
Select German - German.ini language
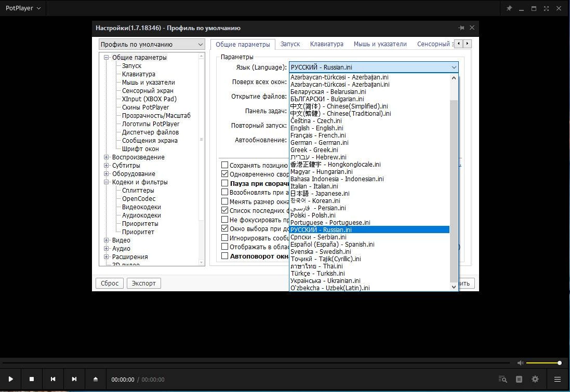(x=369, y=142)
